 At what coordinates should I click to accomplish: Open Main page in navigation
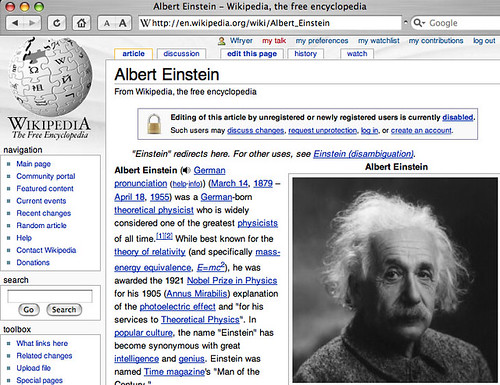(33, 164)
